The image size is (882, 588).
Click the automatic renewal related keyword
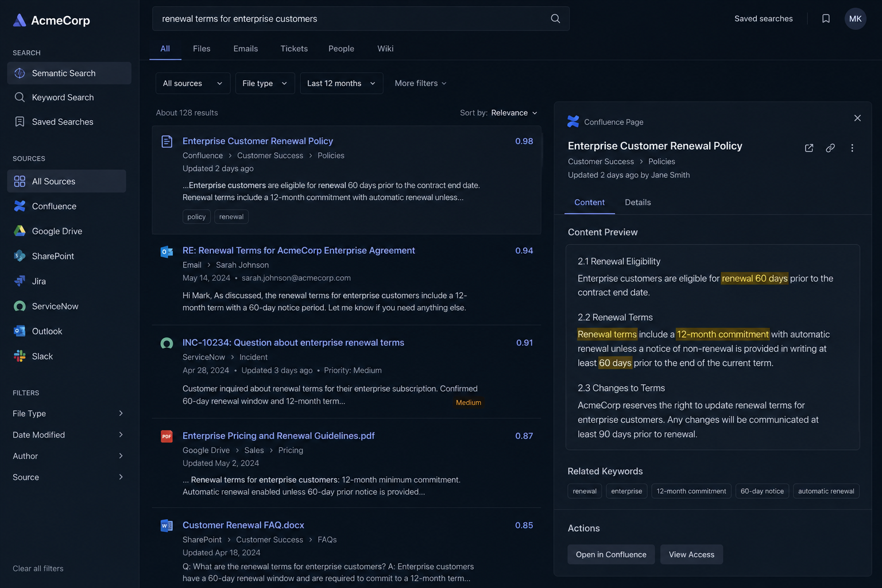[826, 491]
